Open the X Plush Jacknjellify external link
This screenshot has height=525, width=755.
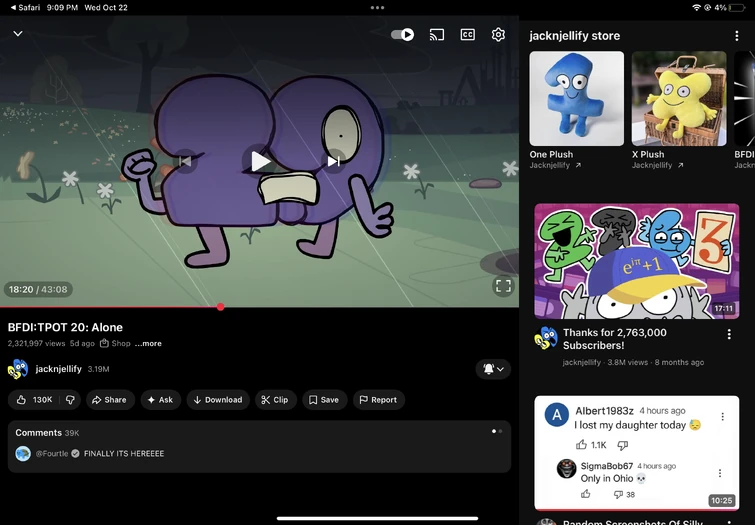pyautogui.click(x=658, y=165)
